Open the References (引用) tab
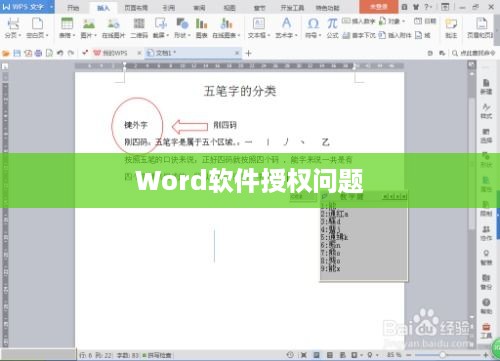Screen dimensions: 500x361 click(x=168, y=8)
